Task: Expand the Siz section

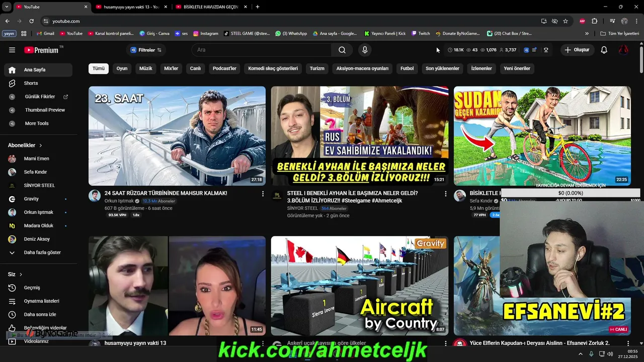Action: [16, 274]
